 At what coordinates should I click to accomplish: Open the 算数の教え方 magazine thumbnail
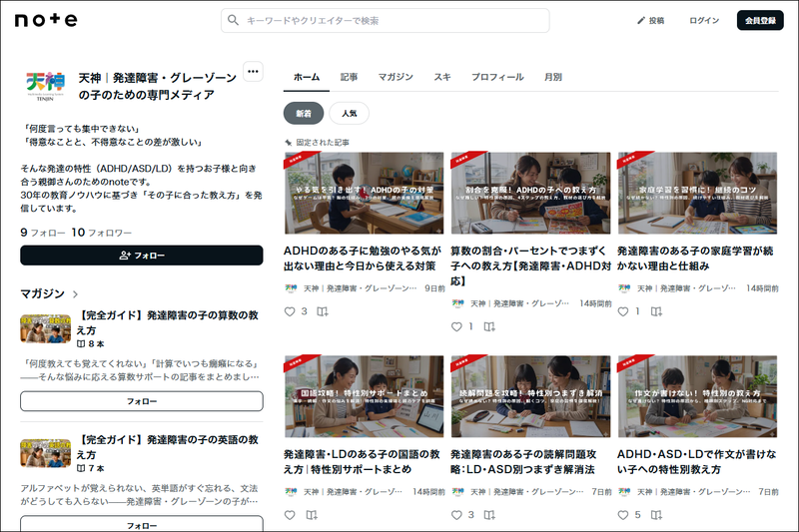tap(45, 328)
